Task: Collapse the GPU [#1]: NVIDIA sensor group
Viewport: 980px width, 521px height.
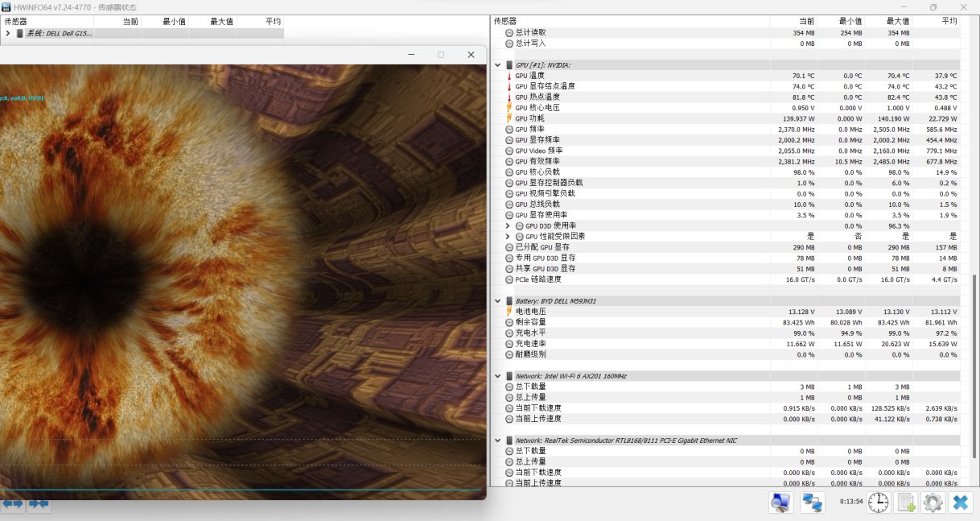Action: pos(499,64)
